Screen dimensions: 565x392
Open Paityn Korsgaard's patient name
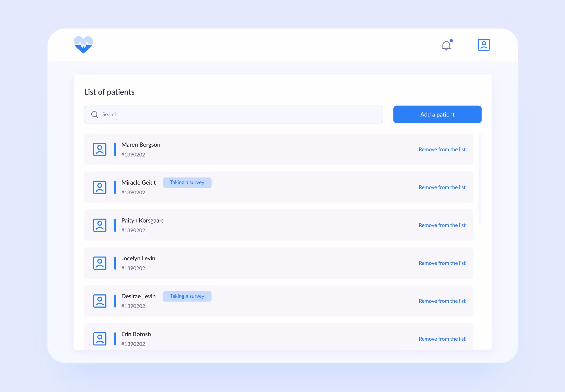[x=143, y=220]
